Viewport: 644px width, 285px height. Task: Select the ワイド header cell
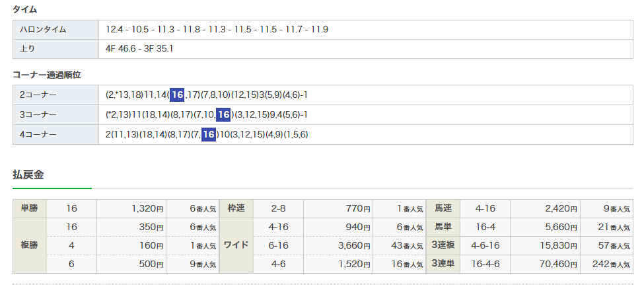point(236,245)
